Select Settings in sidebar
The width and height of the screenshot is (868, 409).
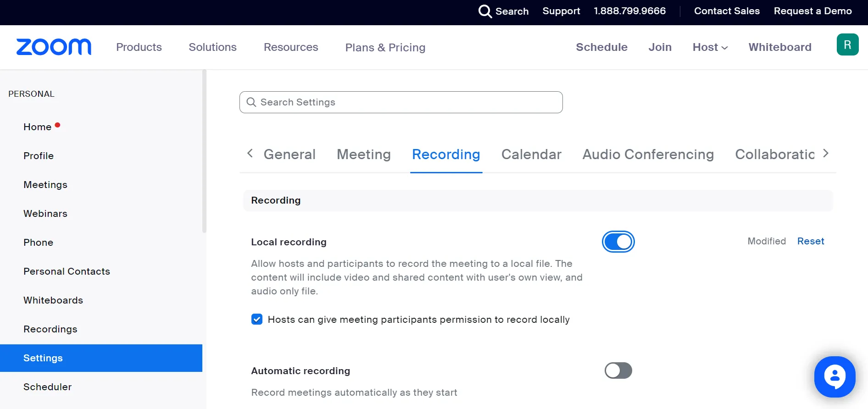point(101,358)
